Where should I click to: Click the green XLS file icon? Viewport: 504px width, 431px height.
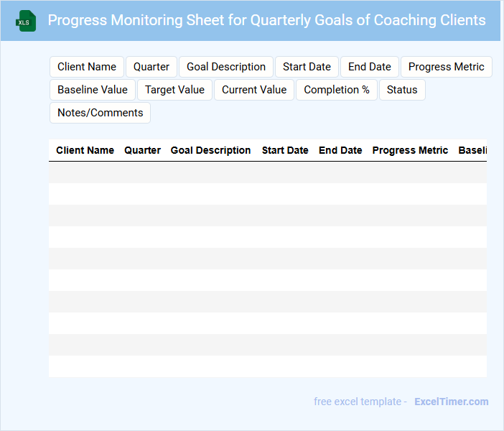(26, 21)
